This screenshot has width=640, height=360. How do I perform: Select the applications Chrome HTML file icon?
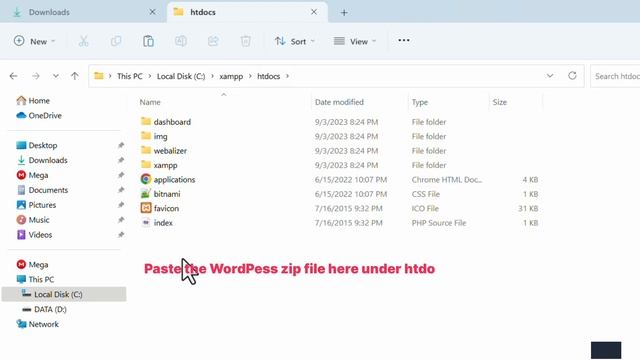pyautogui.click(x=146, y=179)
